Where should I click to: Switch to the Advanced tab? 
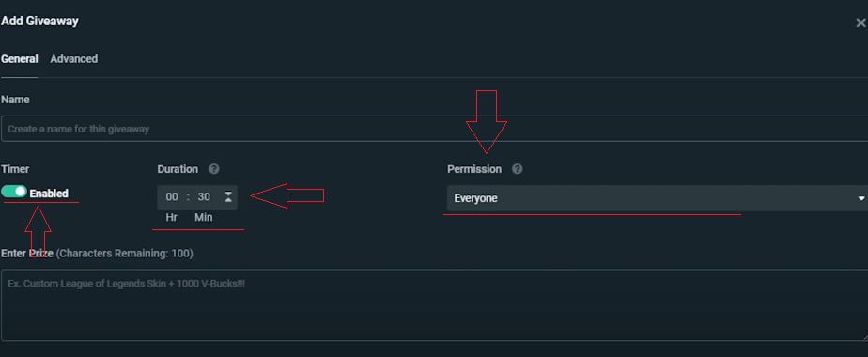[x=74, y=59]
